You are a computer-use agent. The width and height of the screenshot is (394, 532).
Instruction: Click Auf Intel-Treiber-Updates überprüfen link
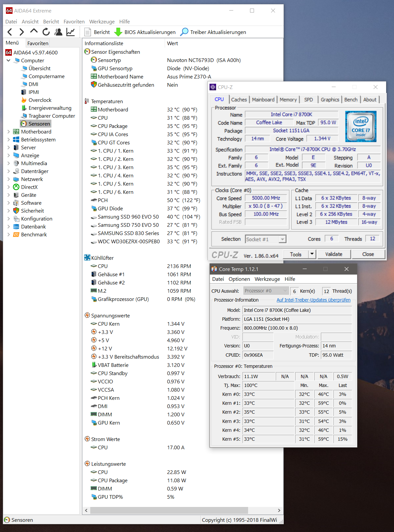point(313,300)
